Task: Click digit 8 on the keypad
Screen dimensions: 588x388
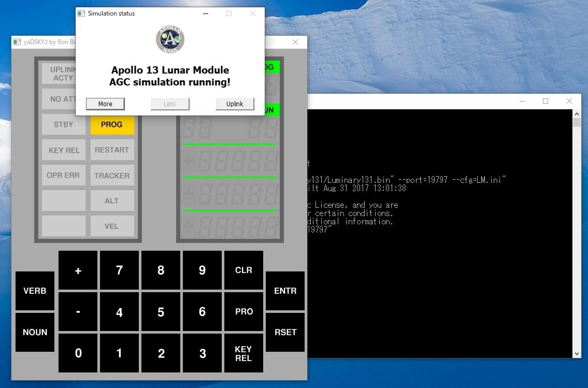Action: click(161, 270)
